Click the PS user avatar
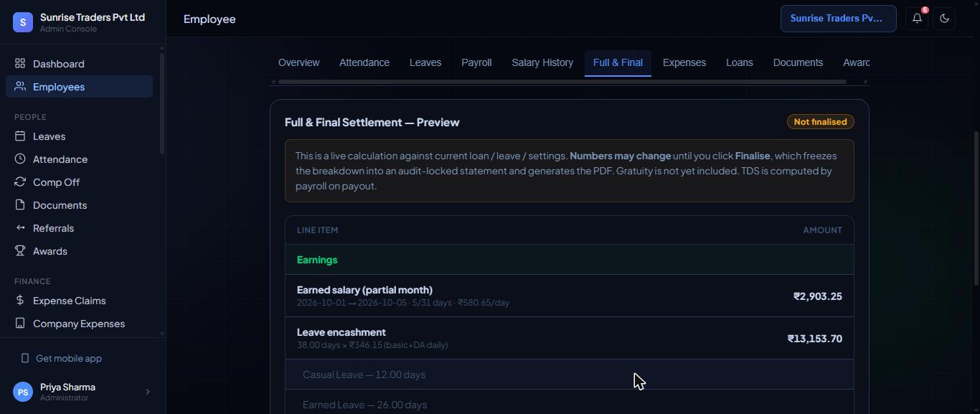 23,392
